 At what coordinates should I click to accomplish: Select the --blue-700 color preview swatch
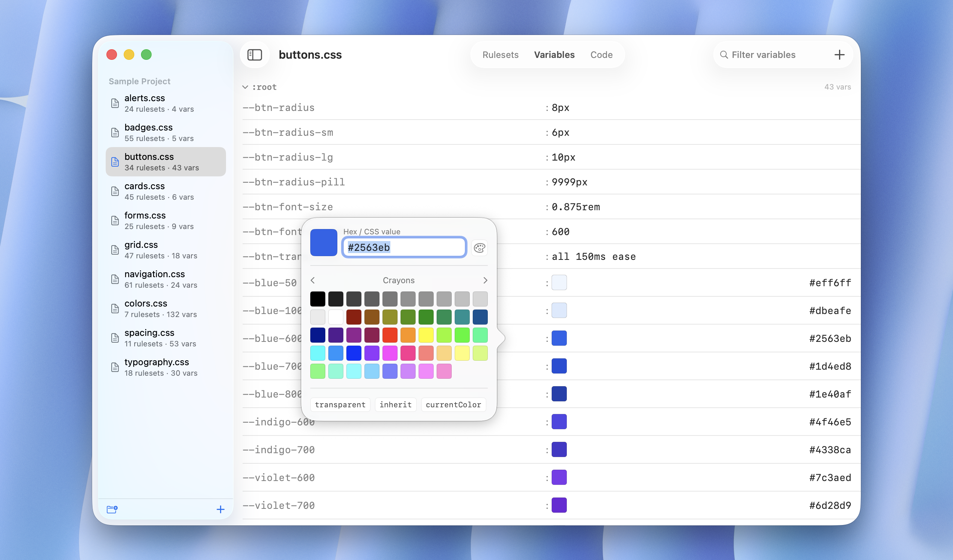click(559, 366)
